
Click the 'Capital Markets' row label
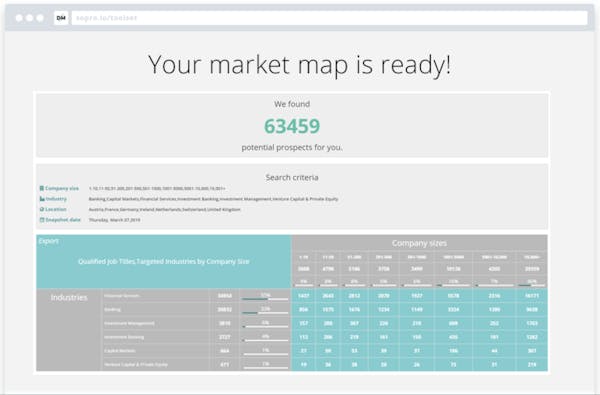[120, 351]
